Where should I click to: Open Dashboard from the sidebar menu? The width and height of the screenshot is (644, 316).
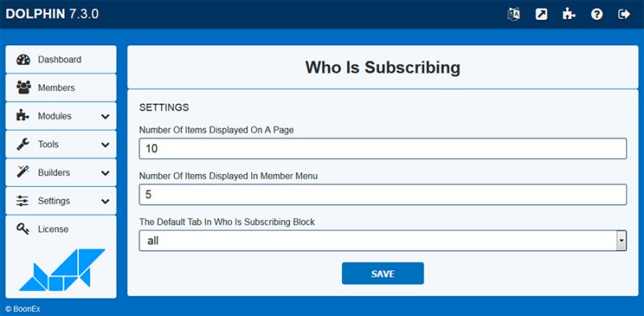coord(61,60)
